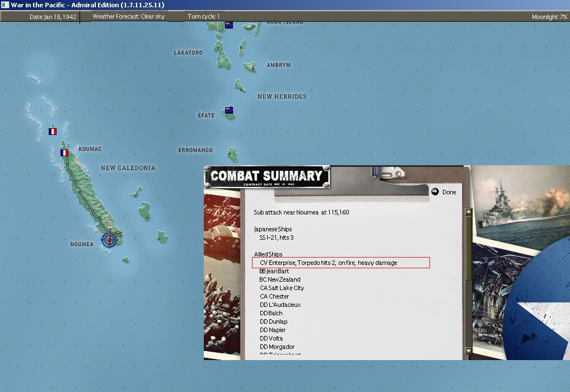The width and height of the screenshot is (570, 392).
Task: Click the DD L'Audacieux entry
Action: [281, 305]
